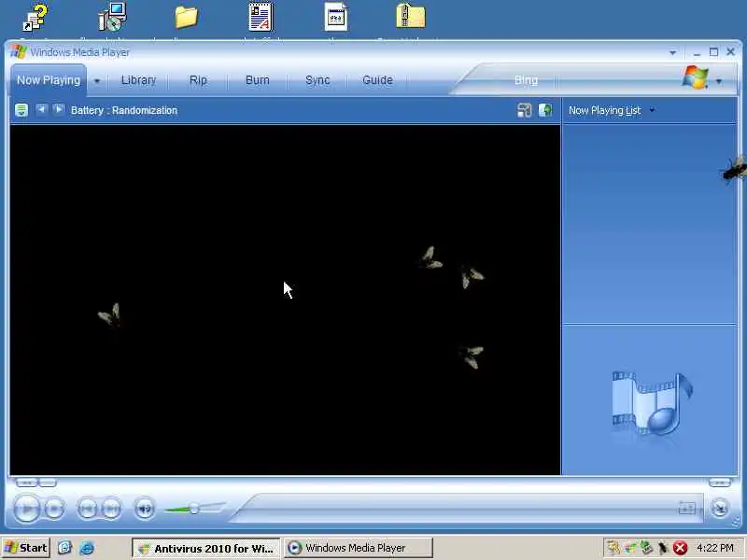Click the Battery : Randomization visualization label
The width and height of the screenshot is (747, 560).
[x=124, y=110]
